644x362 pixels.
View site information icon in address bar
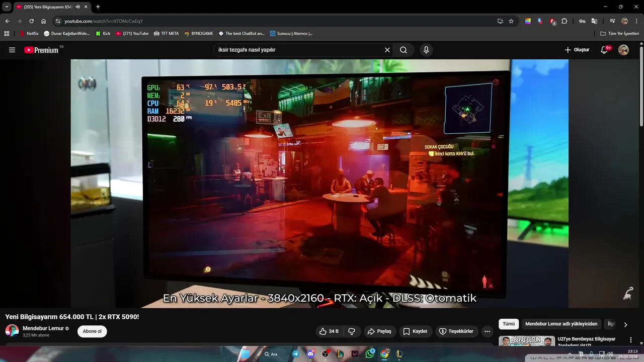point(58,21)
